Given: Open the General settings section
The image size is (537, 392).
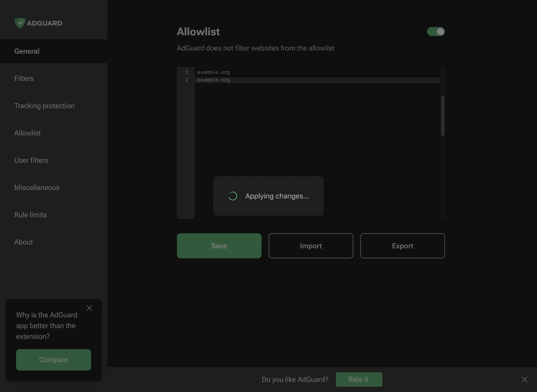Looking at the screenshot, I should coord(54,51).
